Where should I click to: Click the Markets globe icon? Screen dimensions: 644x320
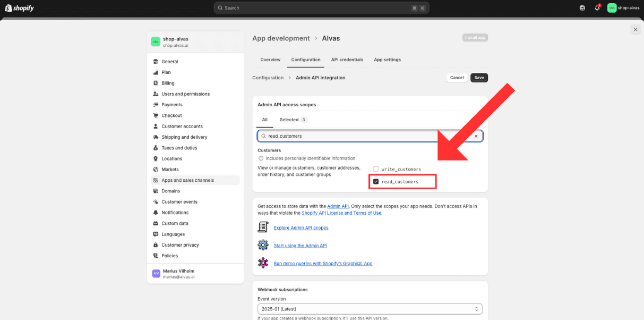(x=156, y=170)
